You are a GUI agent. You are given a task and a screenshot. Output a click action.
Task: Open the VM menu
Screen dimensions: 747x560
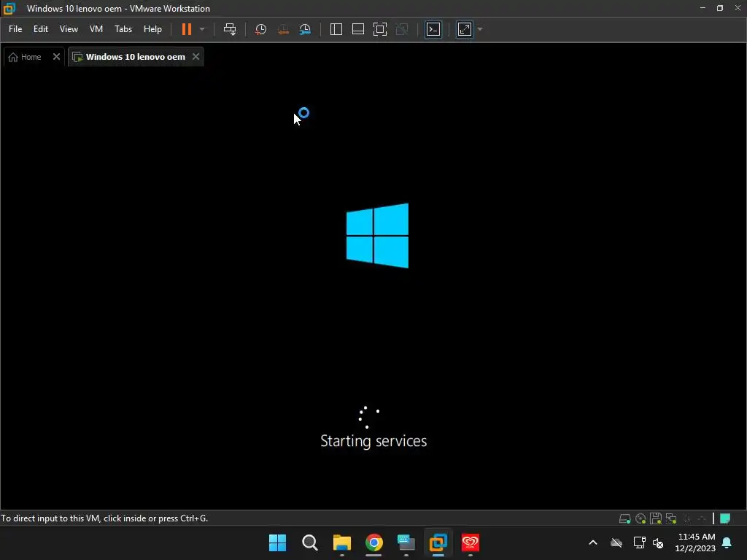[96, 29]
